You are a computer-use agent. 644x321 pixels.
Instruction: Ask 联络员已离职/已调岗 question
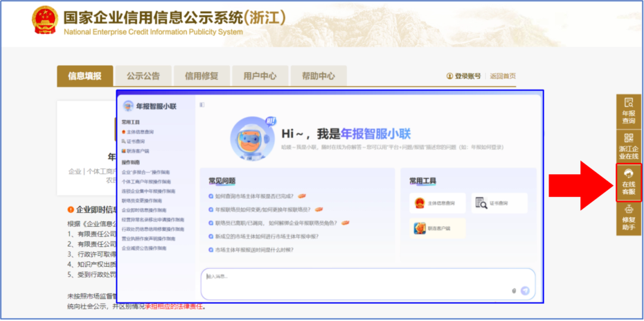tap(275, 223)
